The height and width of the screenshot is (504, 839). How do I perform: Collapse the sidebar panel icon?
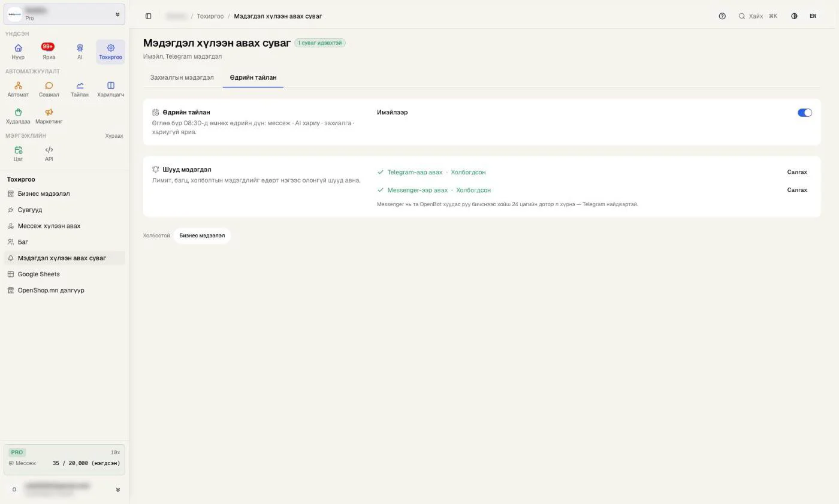[x=149, y=16]
